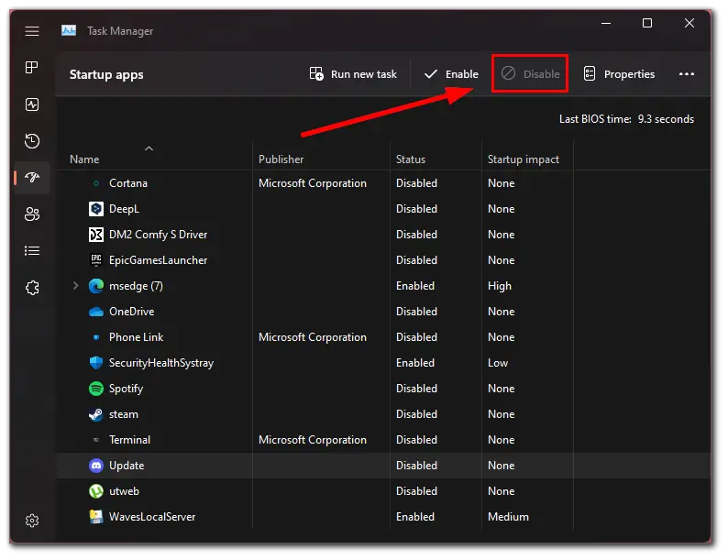Viewport: 728px width, 560px height.
Task: Select the Phone Link row name
Action: tap(136, 337)
